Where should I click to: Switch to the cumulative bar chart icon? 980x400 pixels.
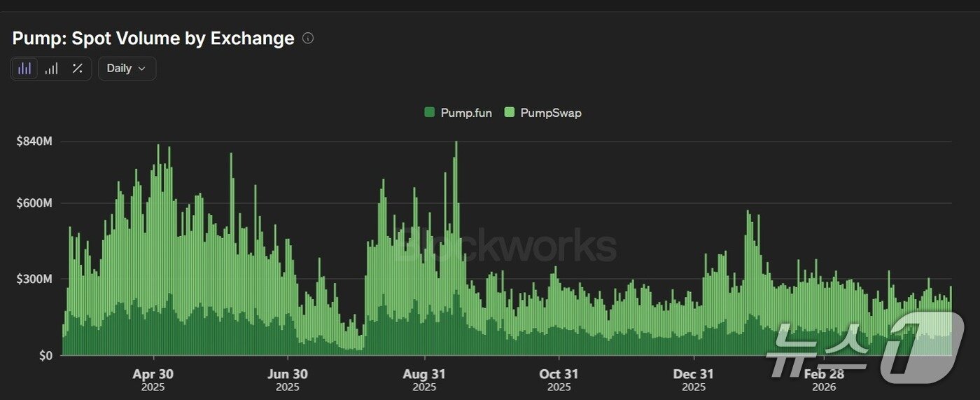point(51,69)
